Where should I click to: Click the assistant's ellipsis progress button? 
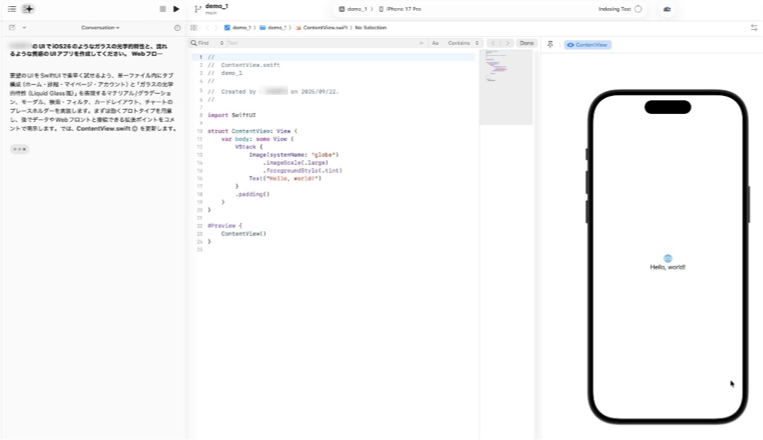click(19, 149)
